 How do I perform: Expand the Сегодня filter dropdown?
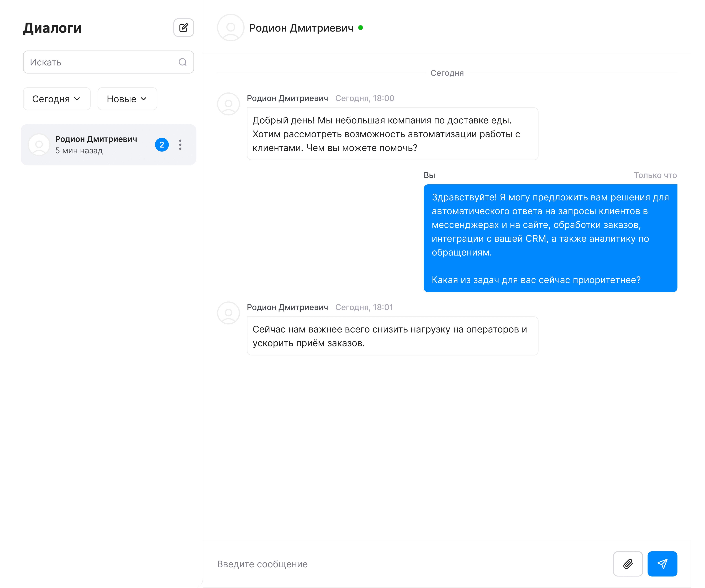tap(56, 99)
